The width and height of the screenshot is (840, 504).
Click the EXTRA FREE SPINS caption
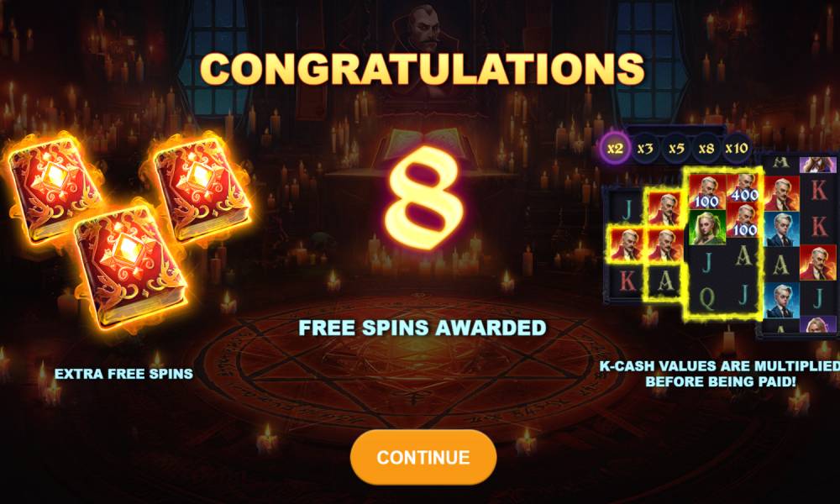(x=123, y=374)
